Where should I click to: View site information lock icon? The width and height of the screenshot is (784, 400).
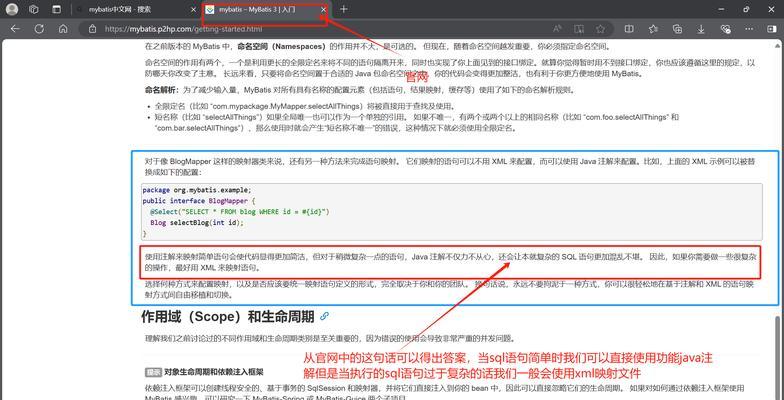point(92,29)
